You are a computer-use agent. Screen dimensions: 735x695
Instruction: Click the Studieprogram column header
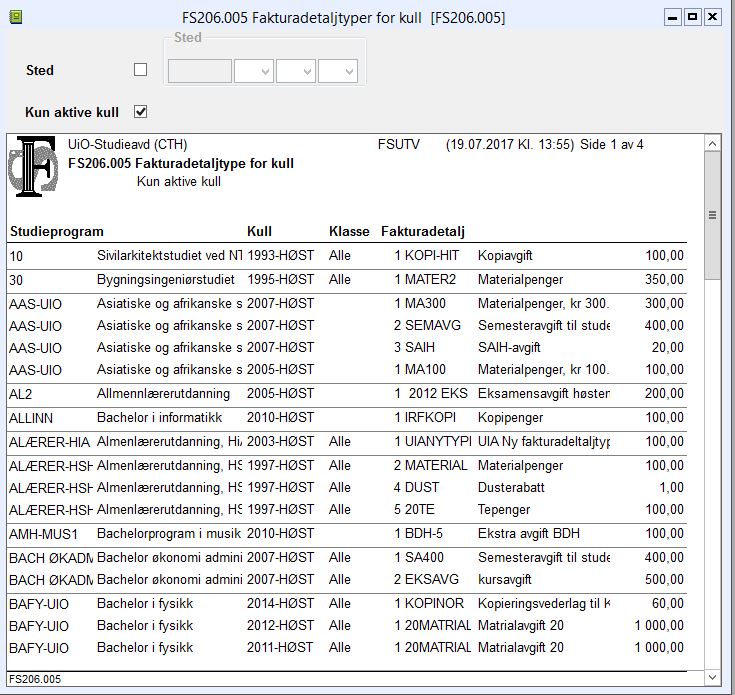tap(57, 232)
